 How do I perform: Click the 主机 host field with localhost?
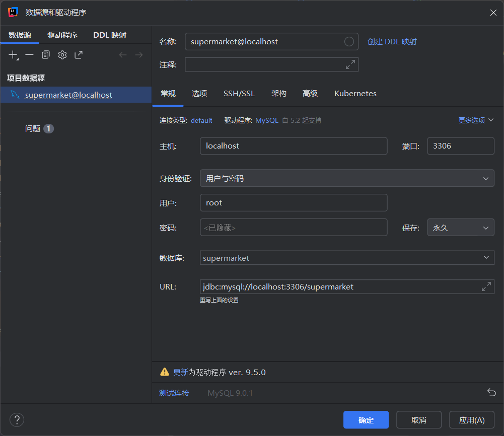[294, 146]
